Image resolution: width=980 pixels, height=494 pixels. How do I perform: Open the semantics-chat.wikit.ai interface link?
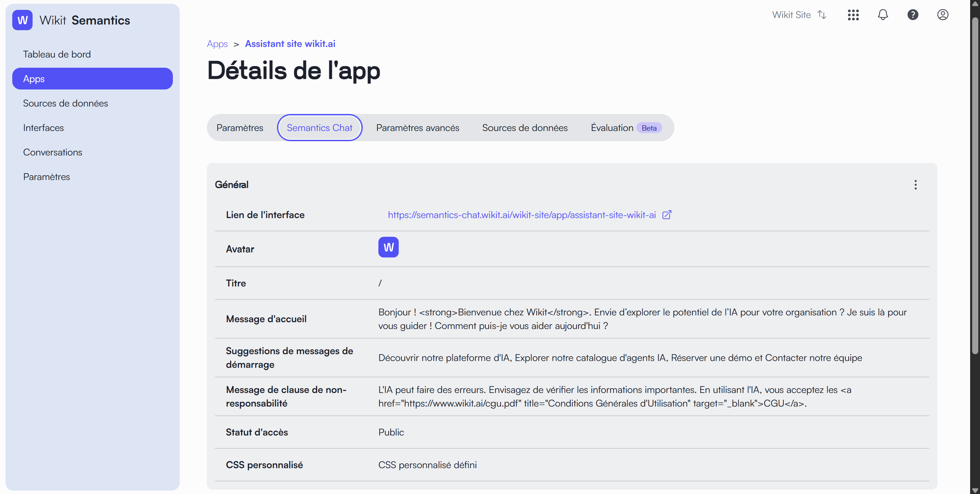(522, 215)
